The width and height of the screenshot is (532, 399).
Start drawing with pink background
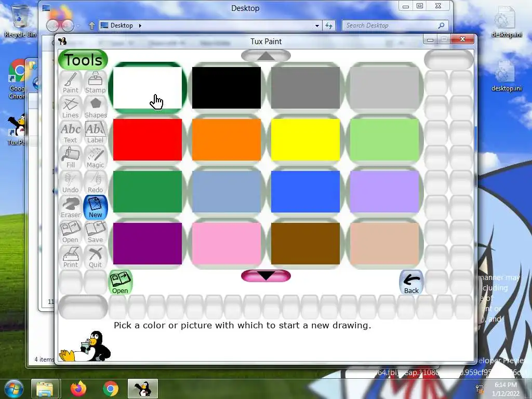tap(227, 244)
